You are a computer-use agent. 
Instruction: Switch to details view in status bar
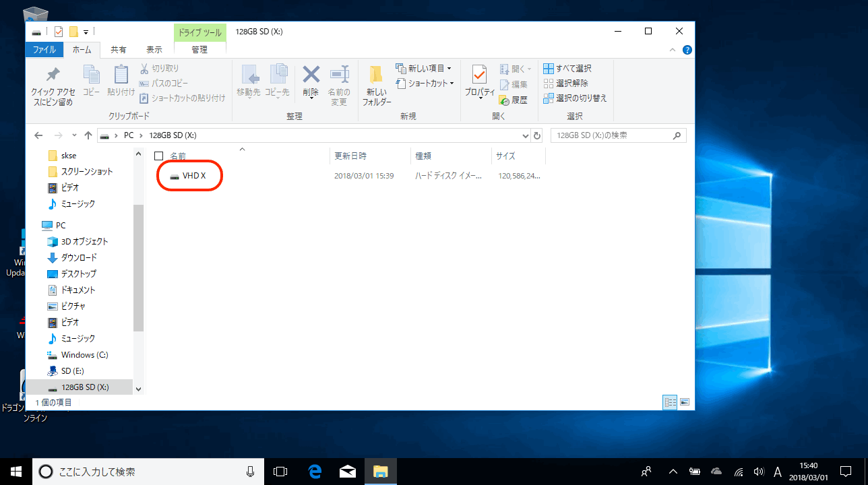pos(670,402)
